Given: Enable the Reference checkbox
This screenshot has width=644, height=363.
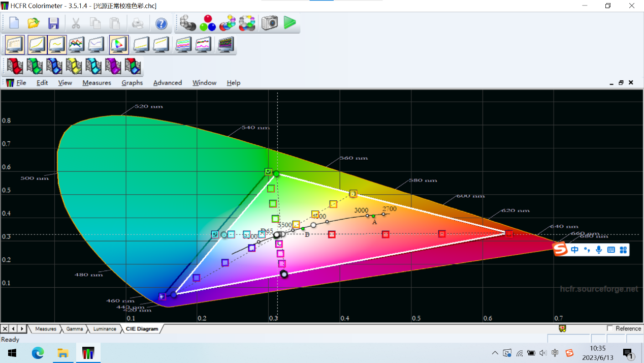Looking at the screenshot, I should [610, 328].
